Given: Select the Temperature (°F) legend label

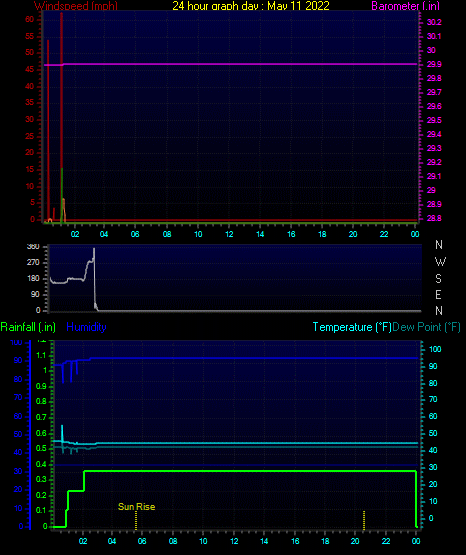Looking at the screenshot, I should pos(352,327).
